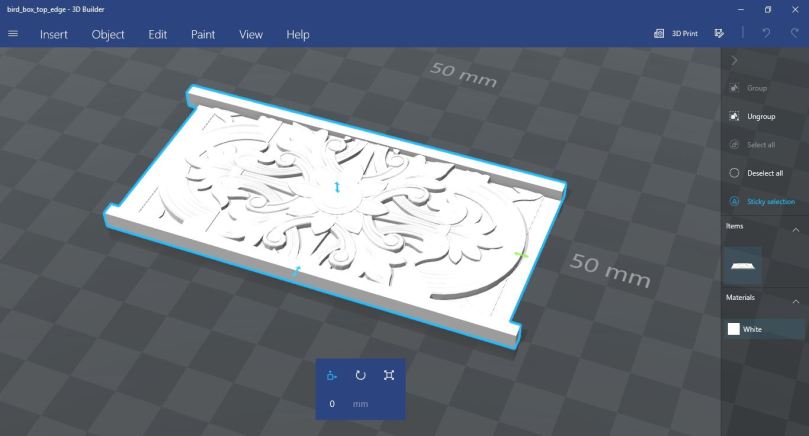Minimize the 3D Builder window
This screenshot has width=809, height=436.
[x=741, y=9]
